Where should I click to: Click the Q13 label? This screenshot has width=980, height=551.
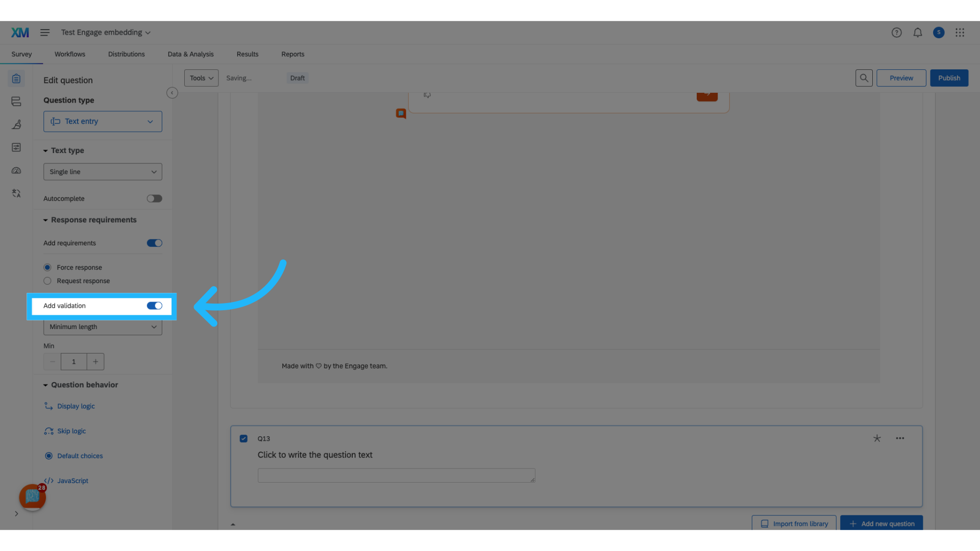[264, 439]
